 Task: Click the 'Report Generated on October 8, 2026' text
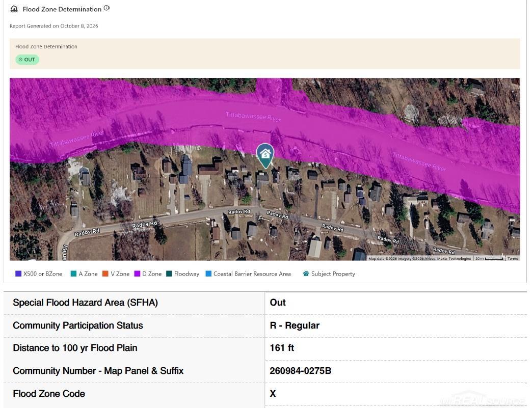click(x=54, y=26)
